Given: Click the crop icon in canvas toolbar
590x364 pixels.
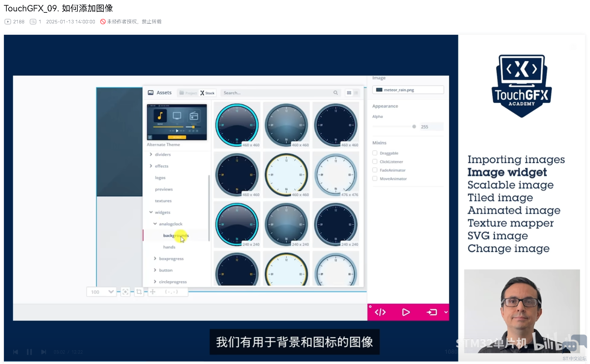Looking at the screenshot, I should pos(139,292).
